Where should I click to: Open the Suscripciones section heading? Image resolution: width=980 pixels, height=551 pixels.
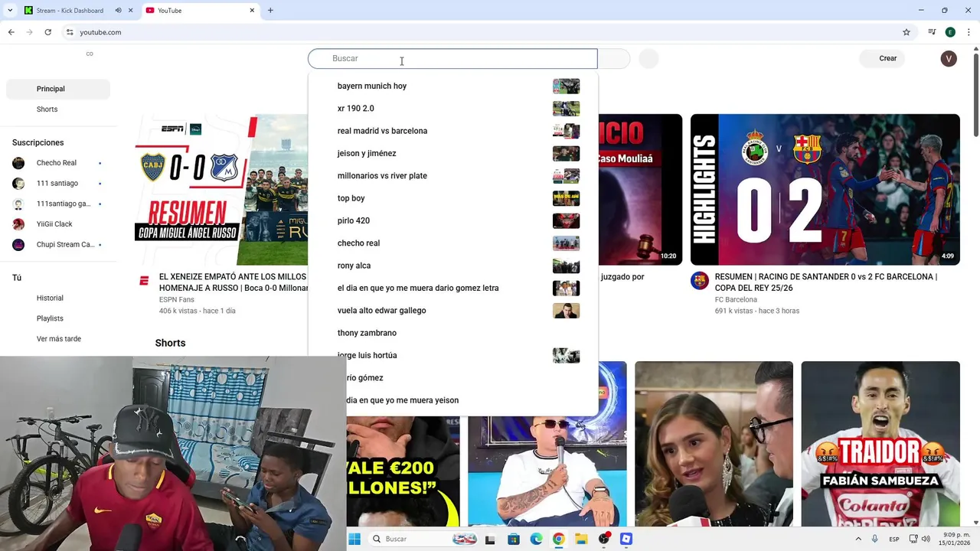(38, 142)
